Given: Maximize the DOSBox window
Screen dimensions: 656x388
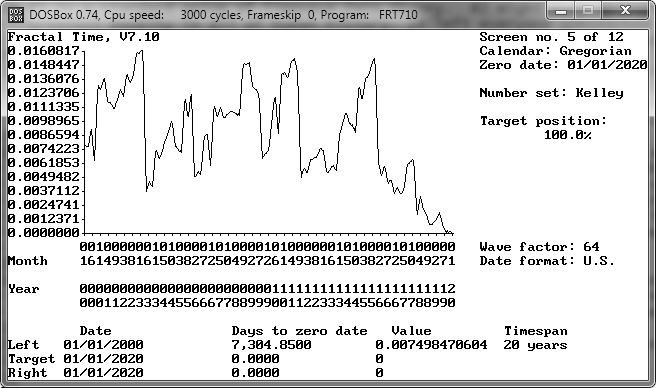Looking at the screenshot, I should (588, 11).
